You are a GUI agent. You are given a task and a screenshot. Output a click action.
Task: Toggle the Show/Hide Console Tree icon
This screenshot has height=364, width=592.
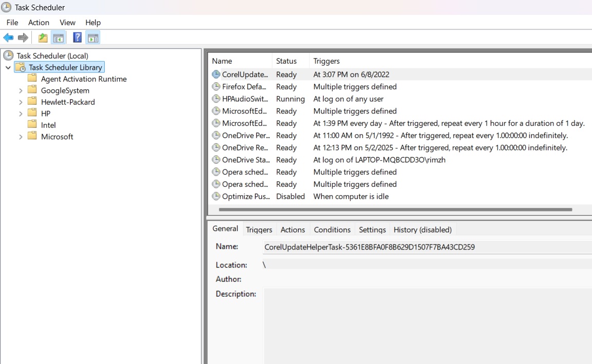pyautogui.click(x=59, y=37)
